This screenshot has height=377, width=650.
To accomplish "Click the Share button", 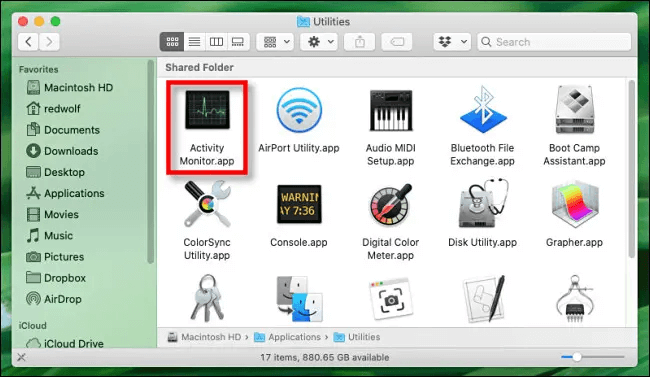I will click(x=360, y=42).
